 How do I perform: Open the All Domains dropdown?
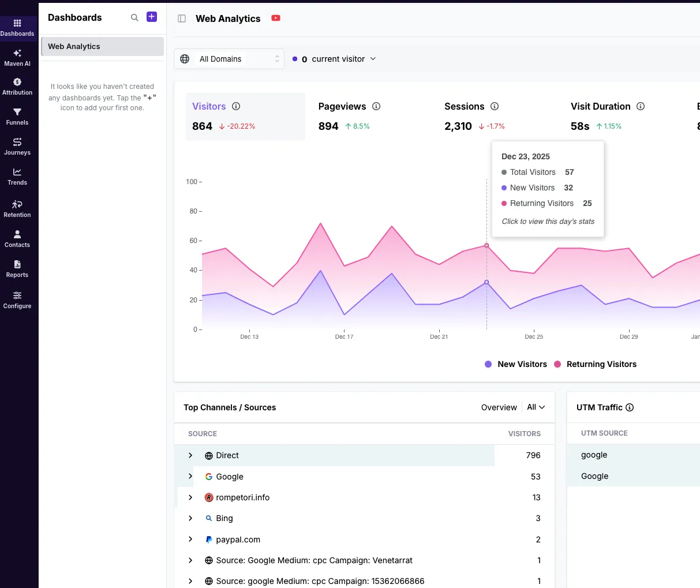229,59
